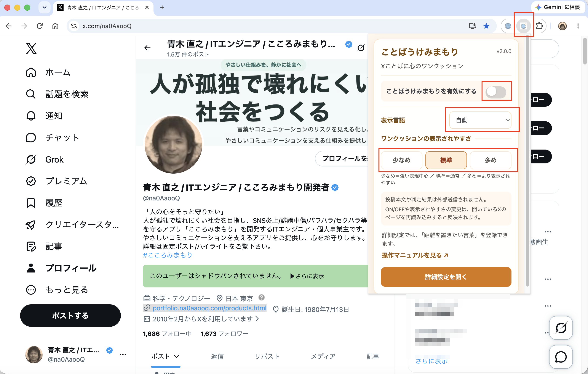588x374 pixels.
Task: Click the クリエイタースタジオ rocket icon
Action: coord(31,225)
